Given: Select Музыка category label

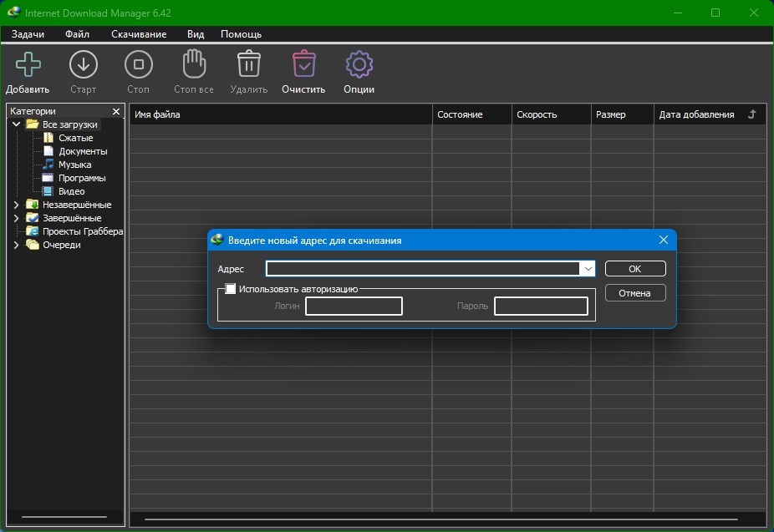Looking at the screenshot, I should click(x=74, y=165).
